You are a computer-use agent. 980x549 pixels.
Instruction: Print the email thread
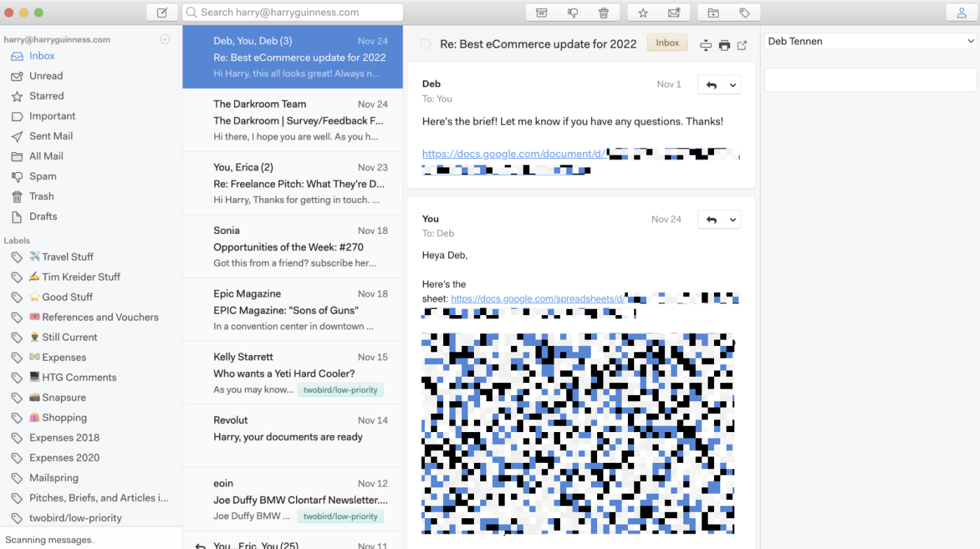[724, 45]
